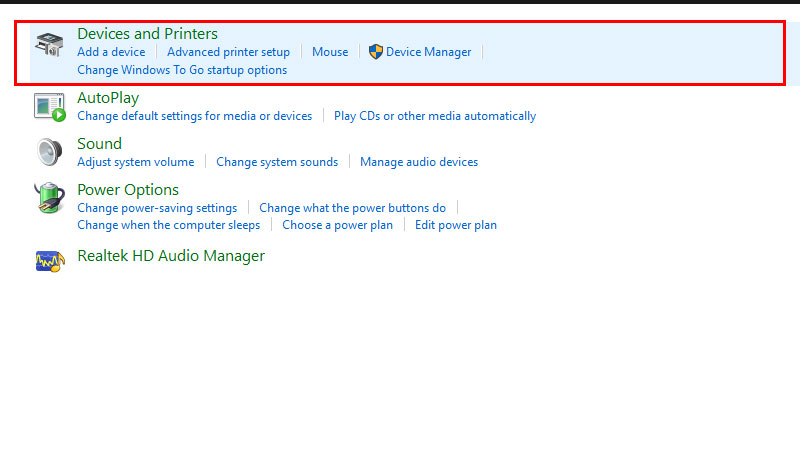Click Manage audio devices
Viewport: 800px width, 450px height.
(x=419, y=162)
